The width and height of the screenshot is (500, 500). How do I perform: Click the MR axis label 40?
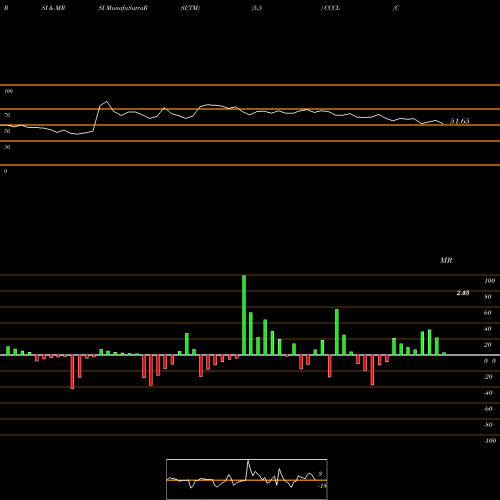pos(488,329)
